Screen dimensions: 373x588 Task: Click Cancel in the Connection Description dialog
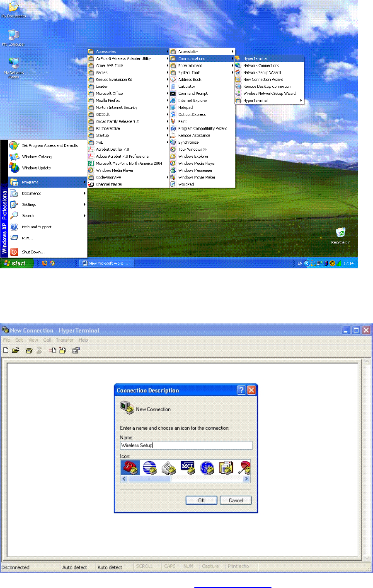236,500
